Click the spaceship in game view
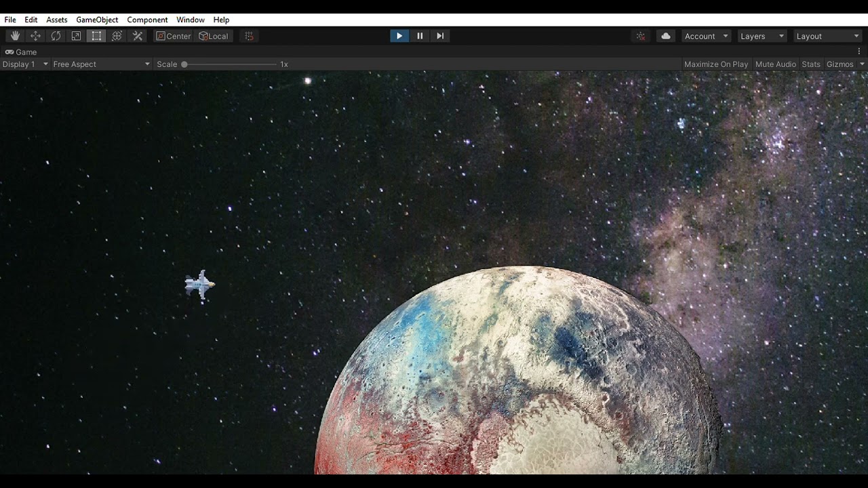 coord(200,285)
